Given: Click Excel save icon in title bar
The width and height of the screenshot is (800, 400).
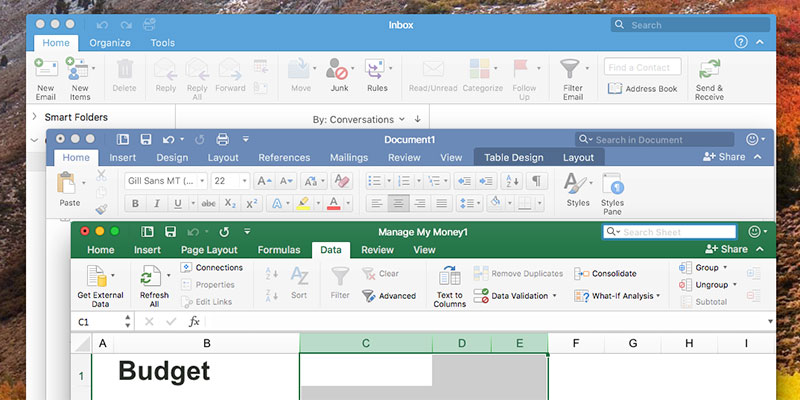Looking at the screenshot, I should [170, 232].
